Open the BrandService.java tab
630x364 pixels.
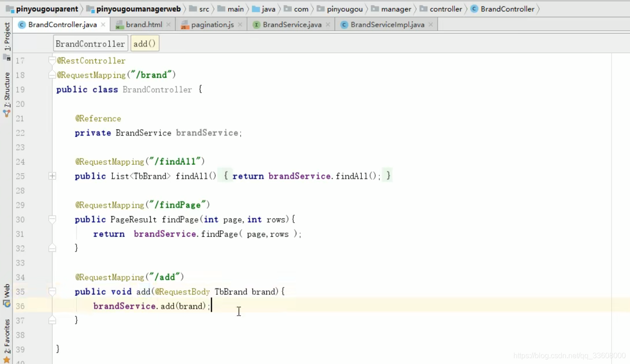pos(292,25)
